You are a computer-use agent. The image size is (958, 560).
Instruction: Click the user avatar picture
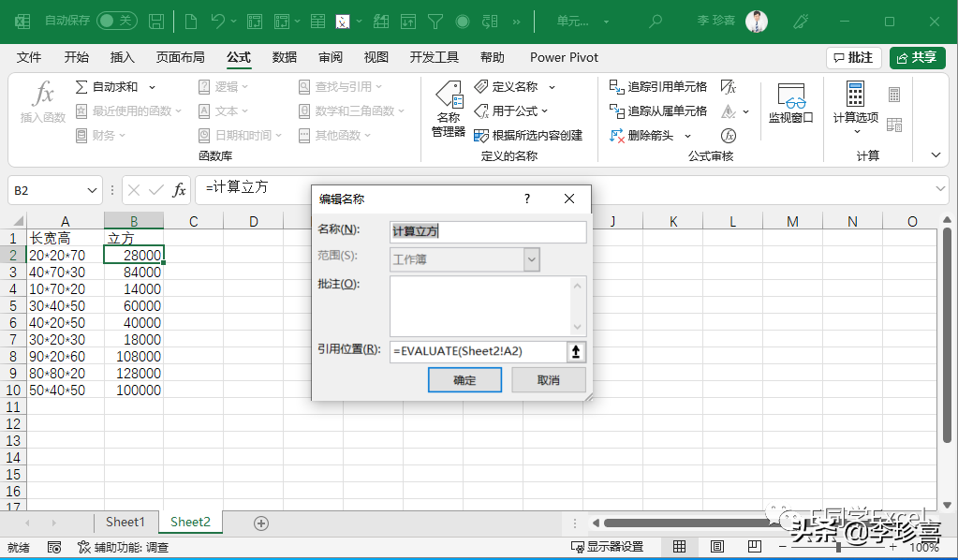click(x=757, y=22)
